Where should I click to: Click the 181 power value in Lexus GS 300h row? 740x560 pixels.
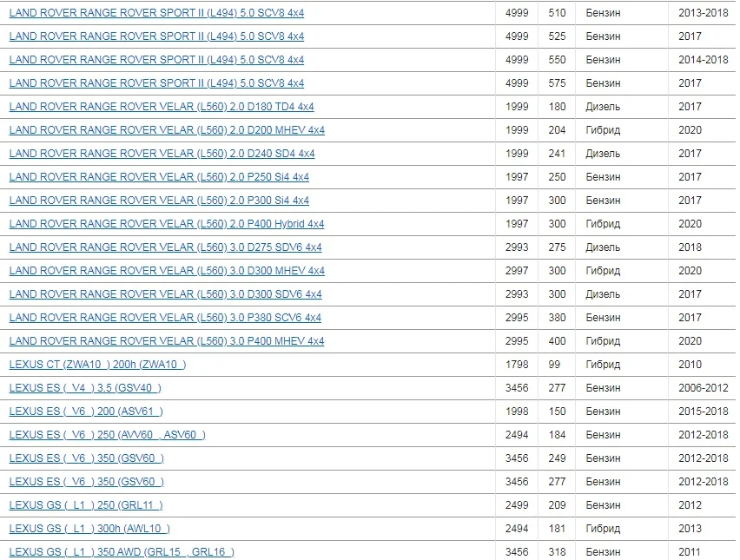pyautogui.click(x=557, y=529)
